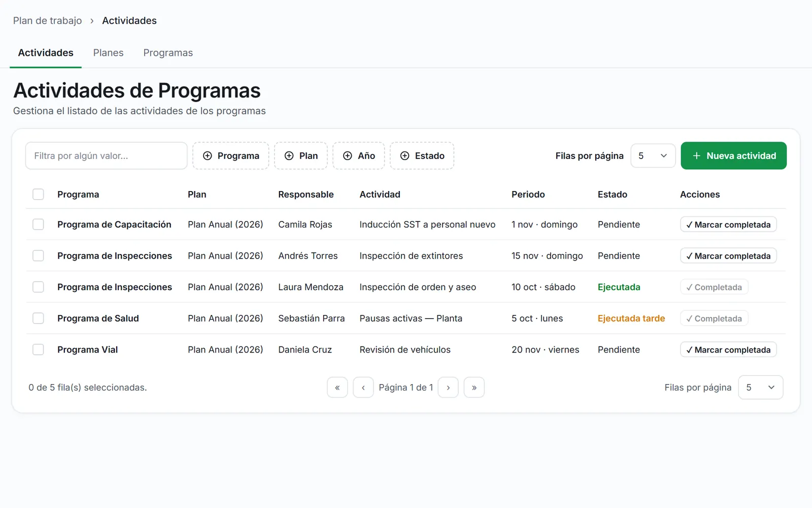Image resolution: width=812 pixels, height=508 pixels.
Task: Go to the previous page
Action: click(363, 387)
